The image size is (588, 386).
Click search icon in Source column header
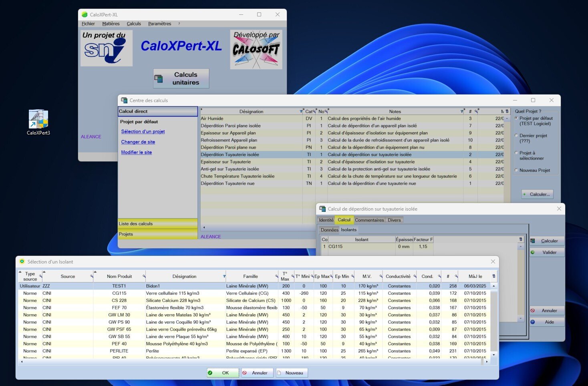(x=92, y=276)
